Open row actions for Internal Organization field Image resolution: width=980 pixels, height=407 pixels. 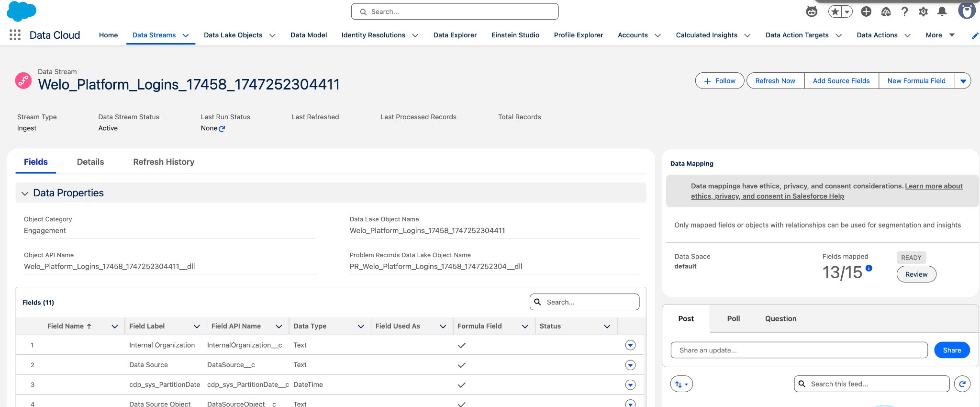pyautogui.click(x=630, y=345)
